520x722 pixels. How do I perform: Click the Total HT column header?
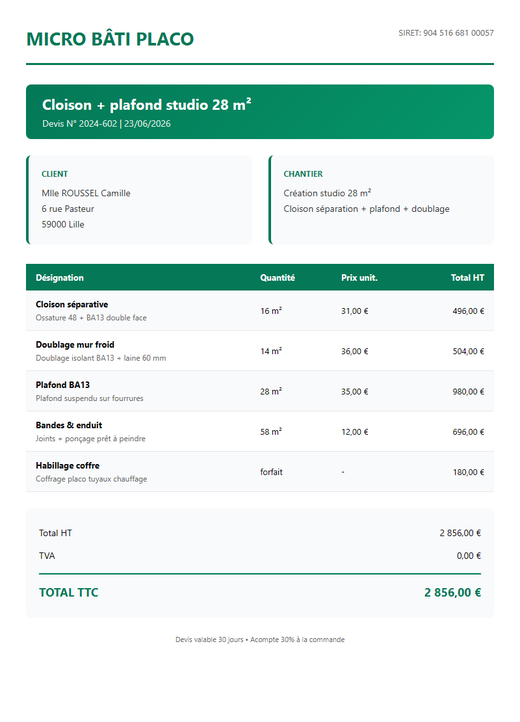[467, 278]
